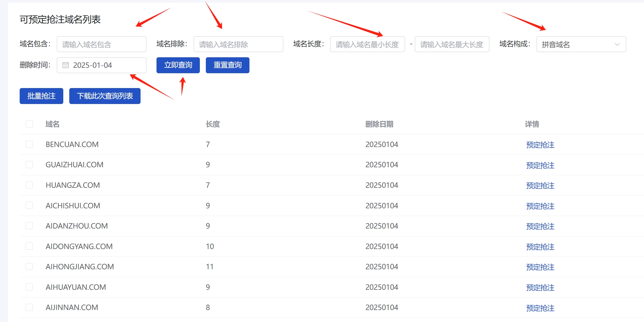Check the box for HUANGZA.COM
Viewport: 644px width, 322px height.
(29, 185)
